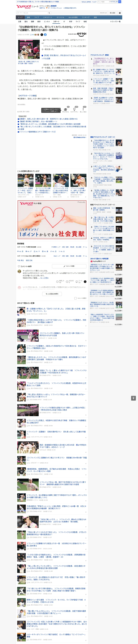Open article 西武・岩城颯空が球団2人目
Screen dimensions: 138x644
click(63, 446)
